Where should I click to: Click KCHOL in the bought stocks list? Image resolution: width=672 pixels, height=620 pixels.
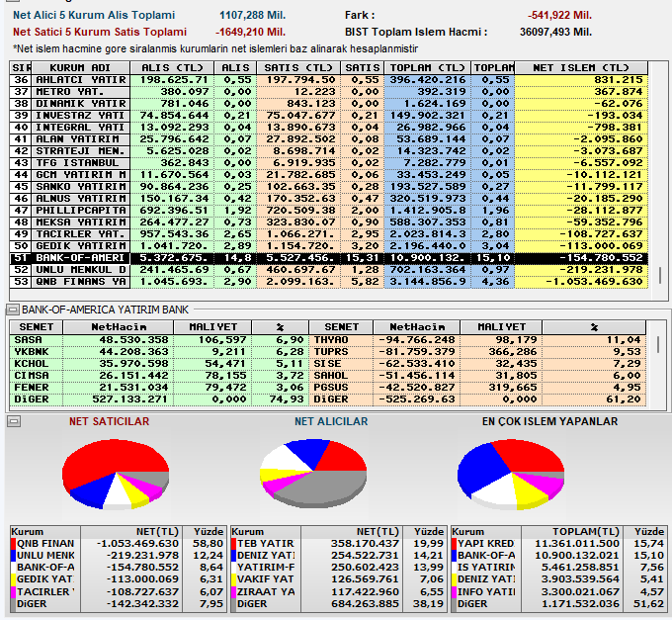[32, 364]
